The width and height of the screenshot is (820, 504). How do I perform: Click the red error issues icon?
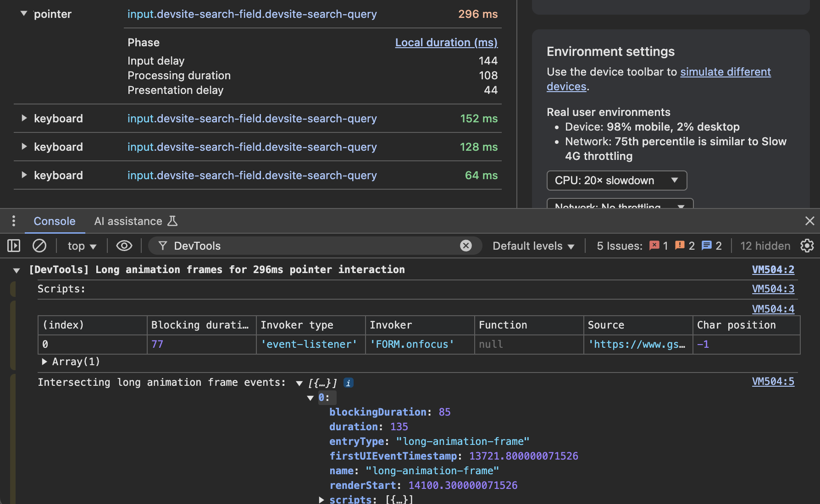point(654,246)
